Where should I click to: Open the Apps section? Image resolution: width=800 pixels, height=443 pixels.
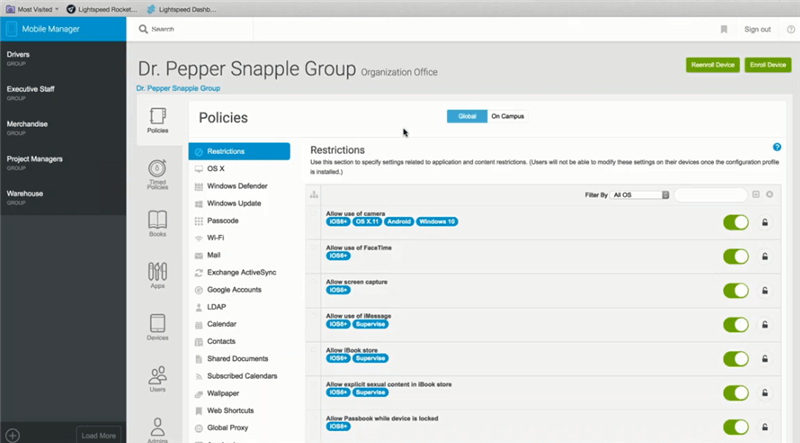158,276
